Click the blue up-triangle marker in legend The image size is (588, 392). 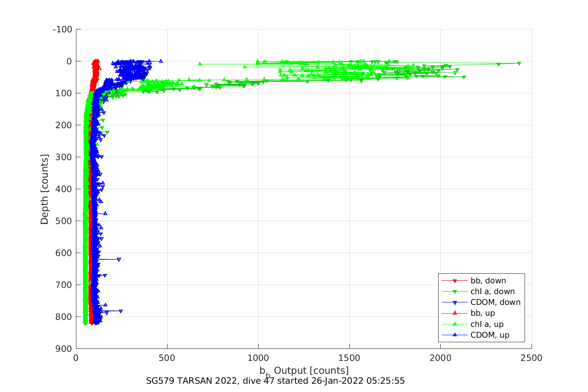pos(455,335)
